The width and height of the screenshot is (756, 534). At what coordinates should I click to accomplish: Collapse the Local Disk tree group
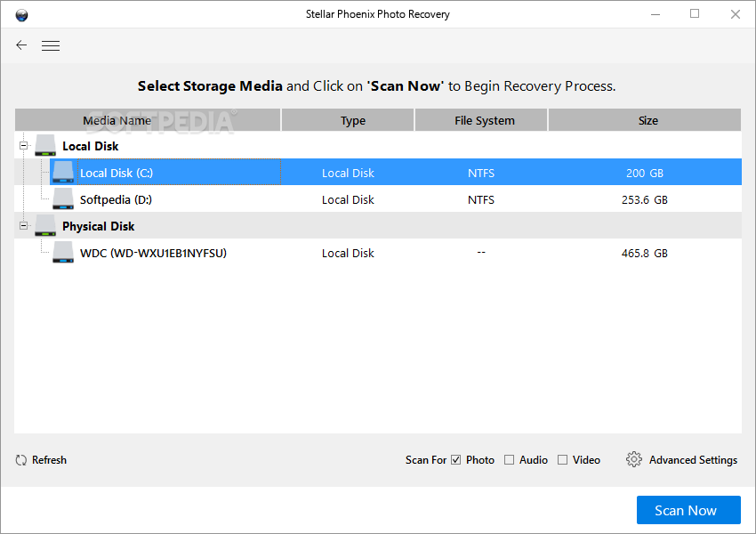point(23,145)
